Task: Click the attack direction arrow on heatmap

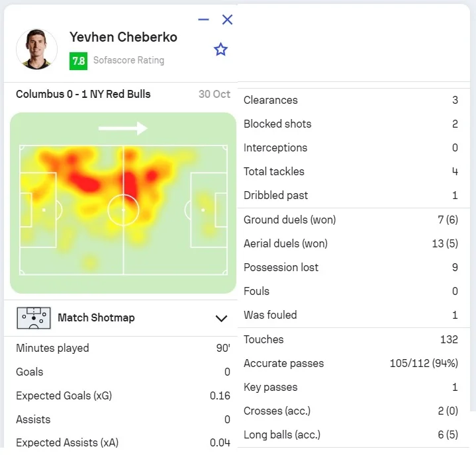Action: pyautogui.click(x=122, y=128)
